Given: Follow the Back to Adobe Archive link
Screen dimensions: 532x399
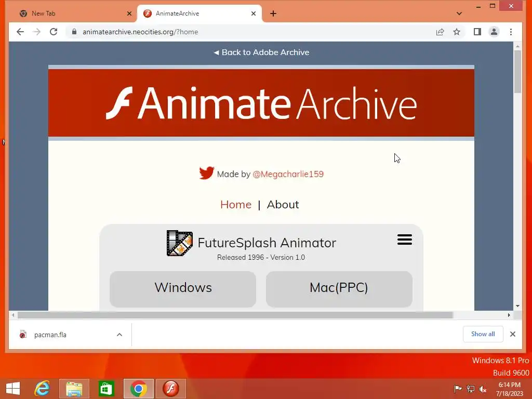Looking at the screenshot, I should [x=261, y=52].
